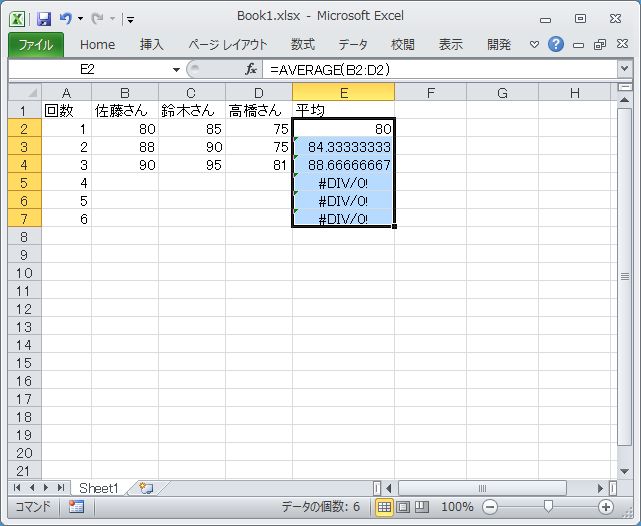Click cell B3 with value 88

tap(125, 146)
